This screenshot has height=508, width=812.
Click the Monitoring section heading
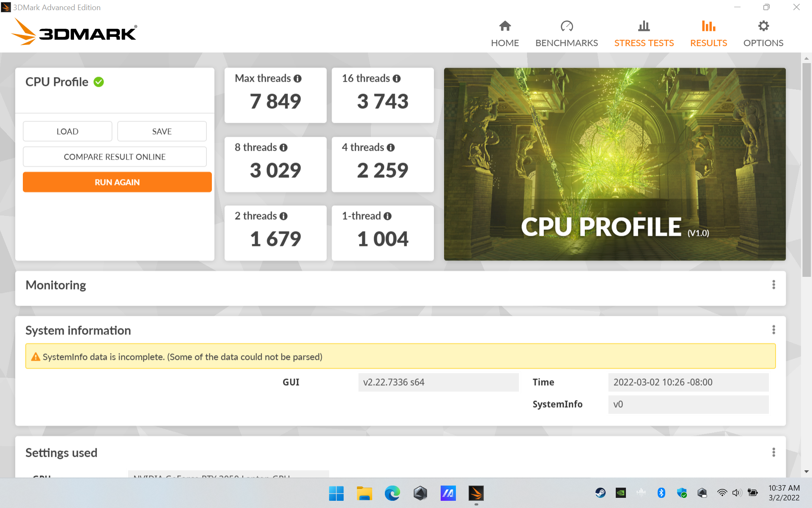56,285
